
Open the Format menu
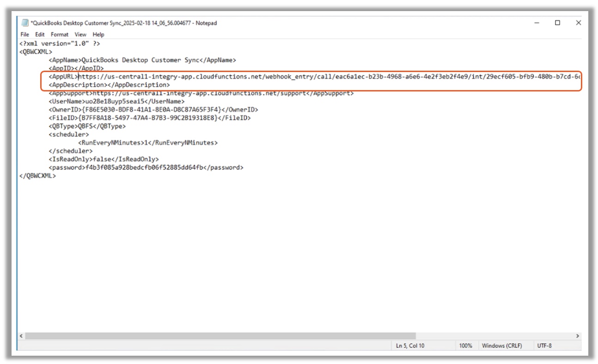click(60, 34)
